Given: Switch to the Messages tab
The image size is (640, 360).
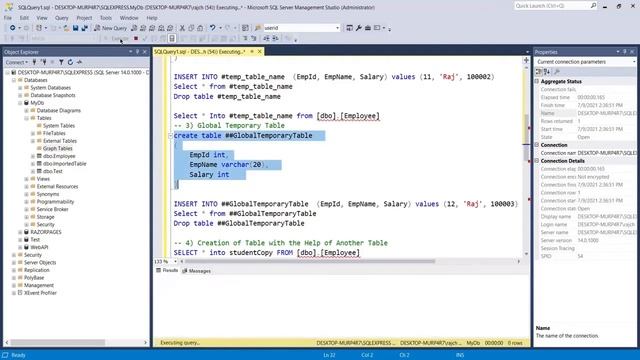Looking at the screenshot, I should (196, 271).
